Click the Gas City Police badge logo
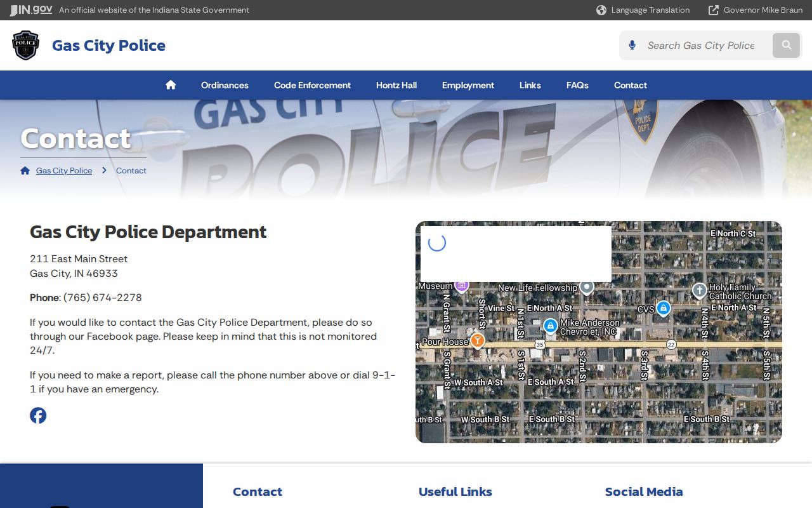 (26, 45)
